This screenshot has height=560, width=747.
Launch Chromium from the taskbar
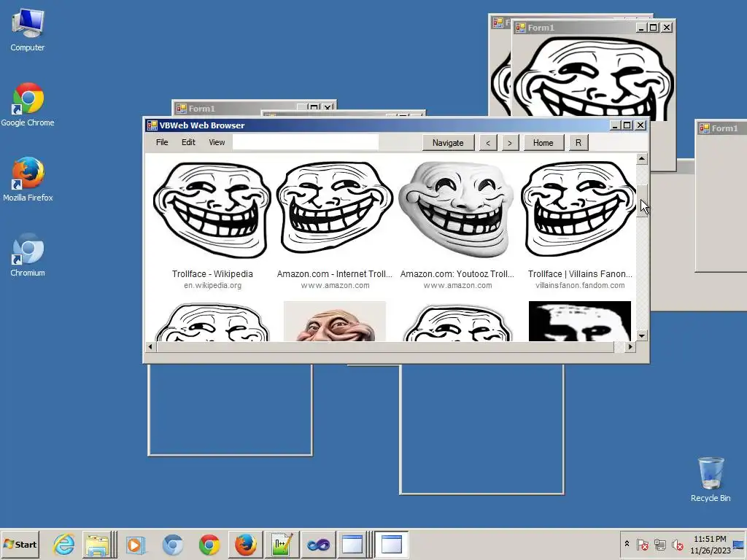coord(172,544)
